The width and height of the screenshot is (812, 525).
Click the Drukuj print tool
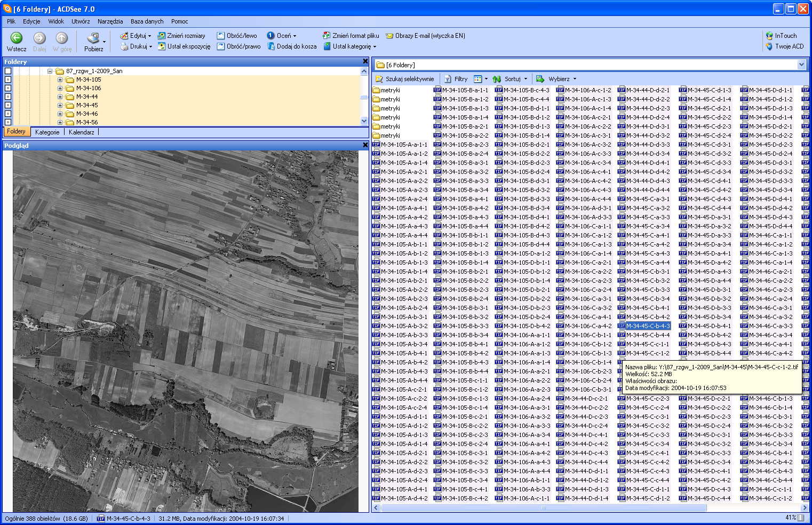point(136,46)
